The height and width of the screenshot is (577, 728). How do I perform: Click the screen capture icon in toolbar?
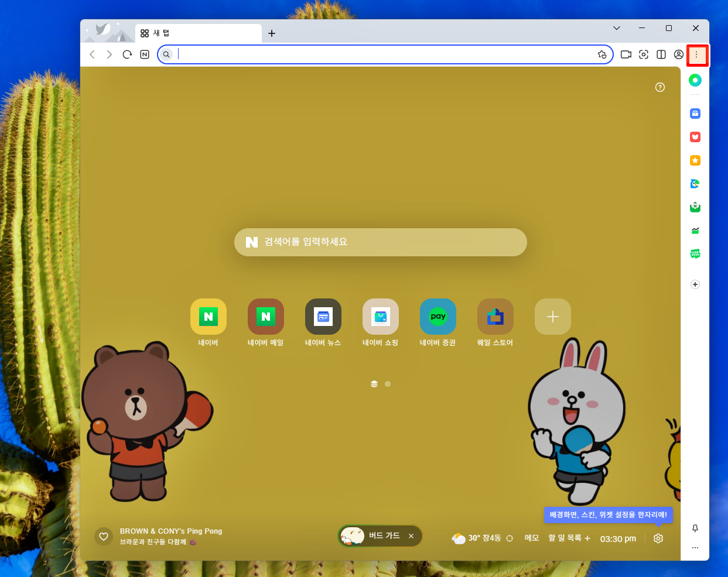[x=644, y=54]
